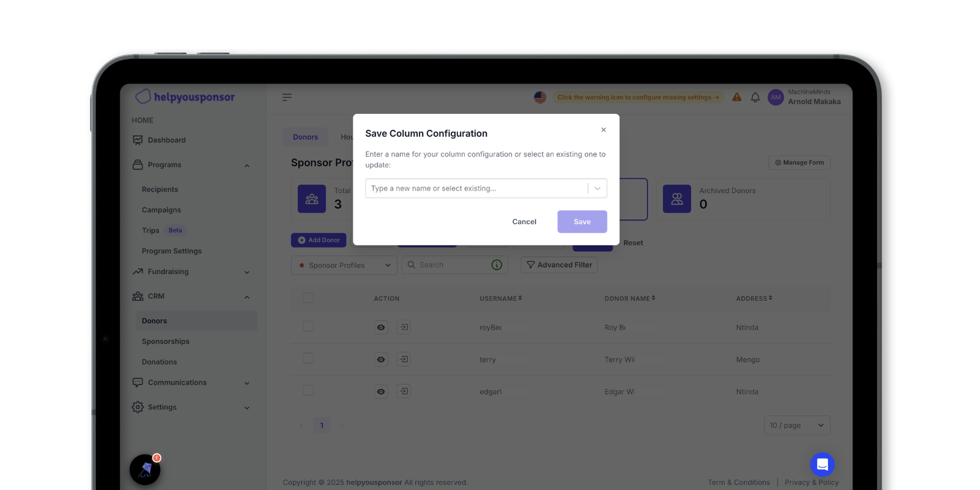Open the chat support widget

coord(822,464)
